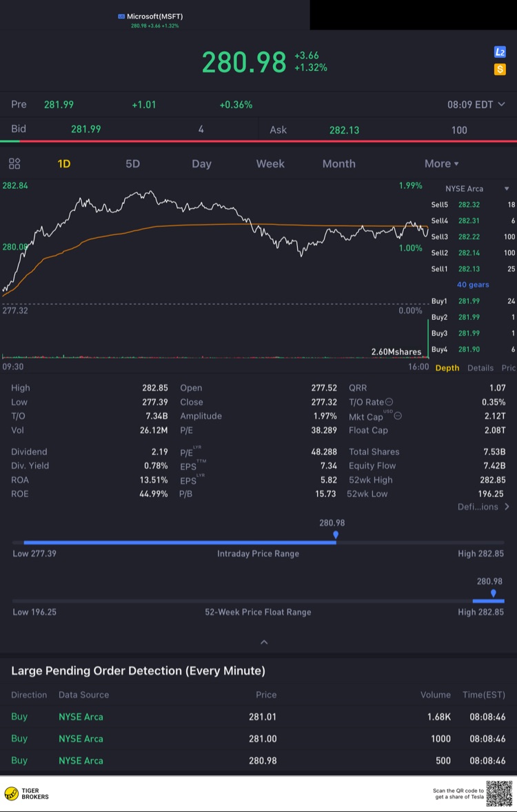The width and height of the screenshot is (517, 812).
Task: Click the Amplitude value 1.97%
Action: pos(325,416)
